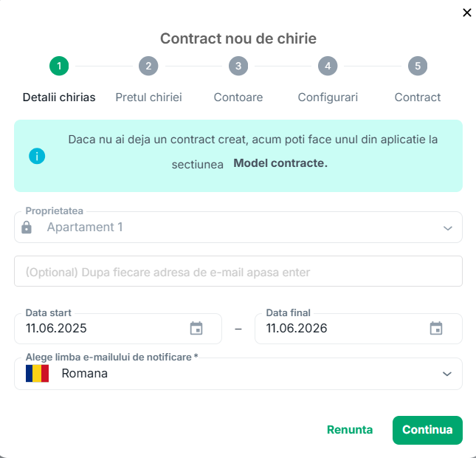Click the step 2 circle

tap(148, 66)
